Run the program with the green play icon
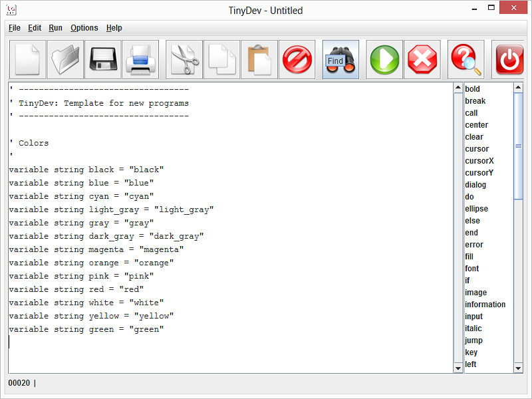 (384, 60)
